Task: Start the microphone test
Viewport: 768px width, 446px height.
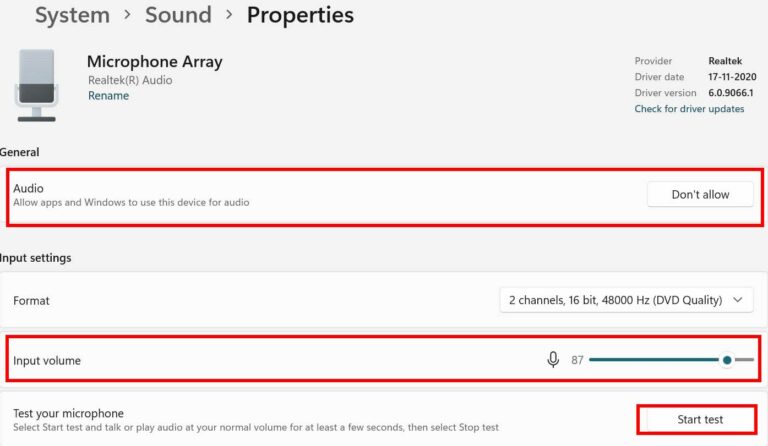Action: coord(699,420)
